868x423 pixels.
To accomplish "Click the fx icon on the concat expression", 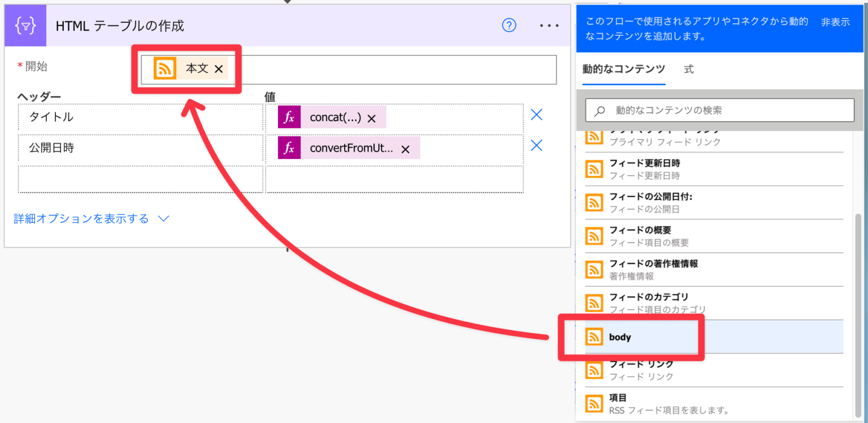I will 289,117.
